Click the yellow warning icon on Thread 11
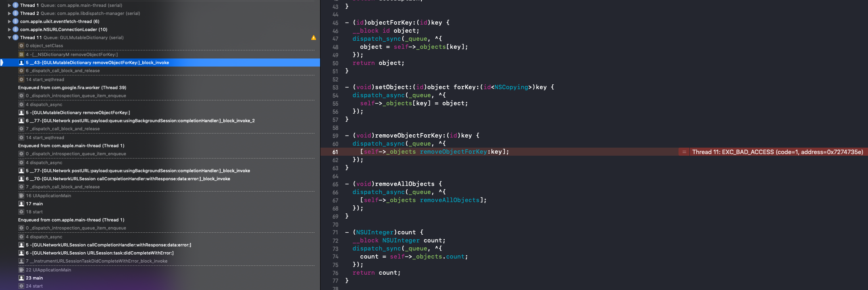868x290 pixels. [314, 38]
